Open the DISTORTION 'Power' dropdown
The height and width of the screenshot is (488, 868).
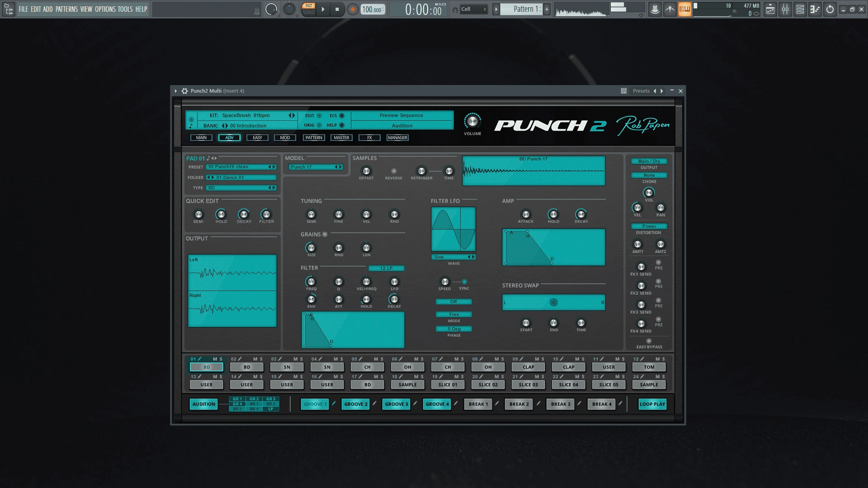pyautogui.click(x=649, y=226)
